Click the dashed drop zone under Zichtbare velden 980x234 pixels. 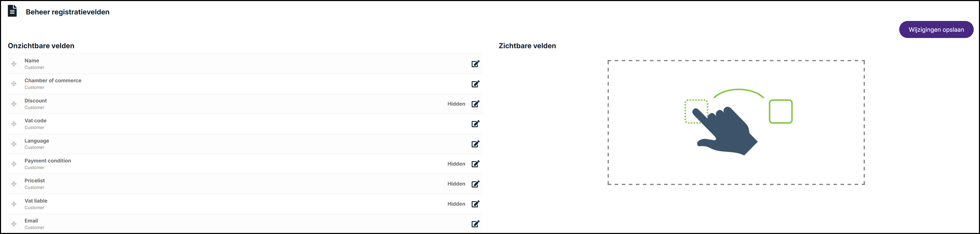(736, 122)
